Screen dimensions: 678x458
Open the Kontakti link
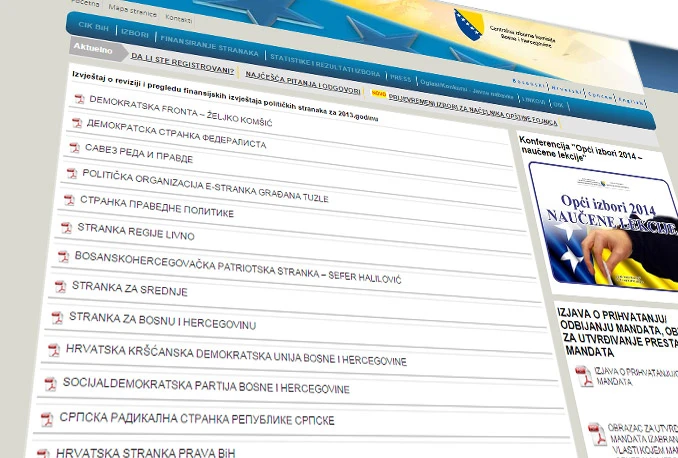[179, 19]
